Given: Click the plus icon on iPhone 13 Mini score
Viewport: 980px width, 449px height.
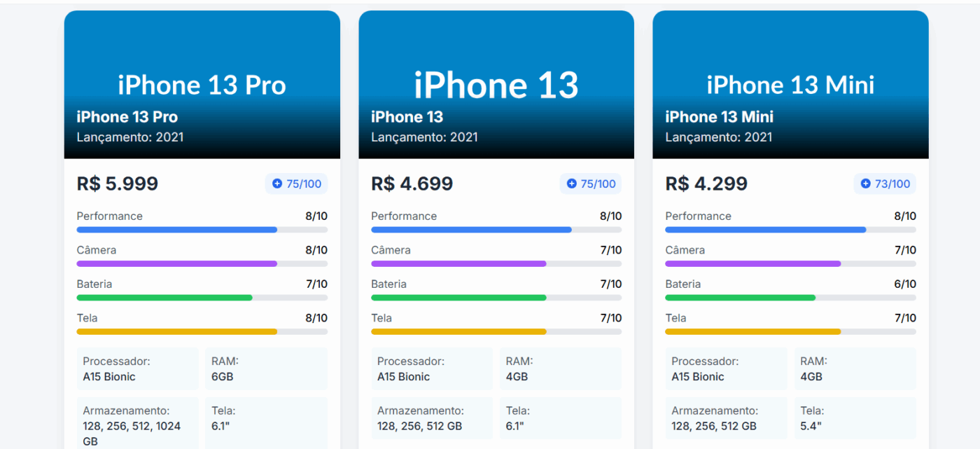Looking at the screenshot, I should coord(865,184).
